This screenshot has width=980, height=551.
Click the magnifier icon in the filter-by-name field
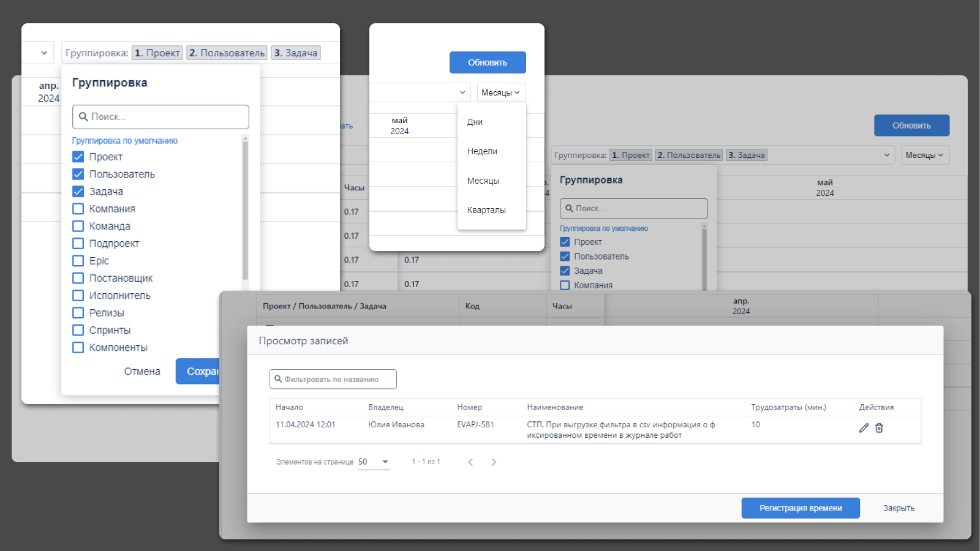coord(278,379)
